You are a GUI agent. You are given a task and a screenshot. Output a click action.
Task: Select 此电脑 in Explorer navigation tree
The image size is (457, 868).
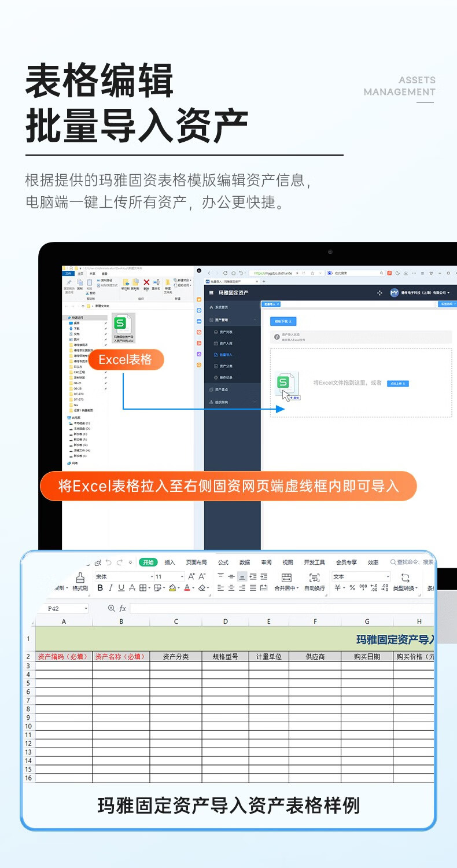(73, 417)
